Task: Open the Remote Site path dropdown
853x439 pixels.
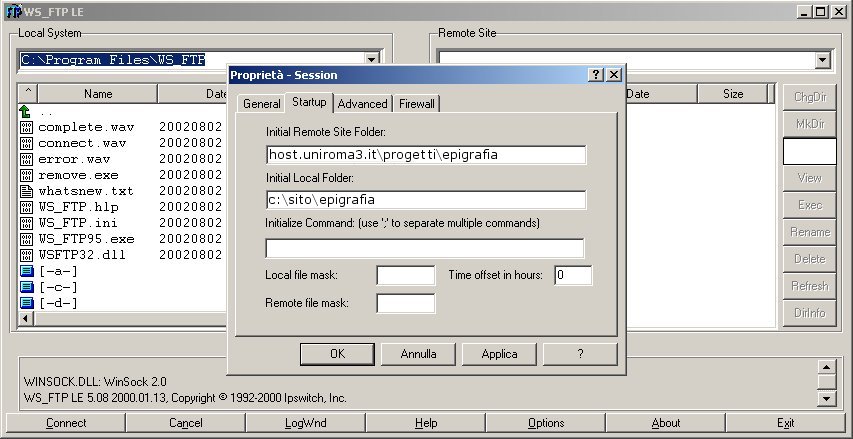Action: click(823, 60)
